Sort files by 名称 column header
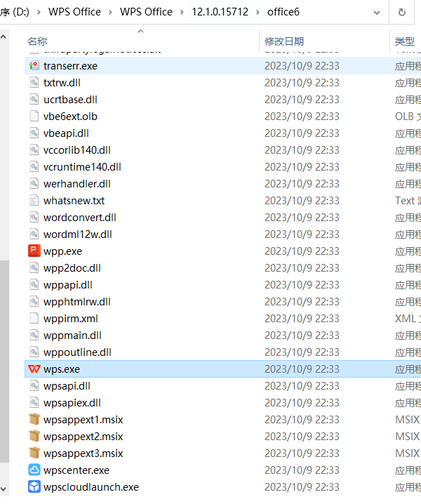Image resolution: width=421 pixels, height=504 pixels. (37, 41)
